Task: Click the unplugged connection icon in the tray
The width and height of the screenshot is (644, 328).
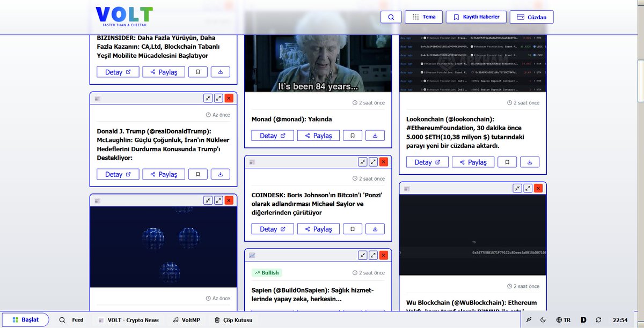Action: 529,320
